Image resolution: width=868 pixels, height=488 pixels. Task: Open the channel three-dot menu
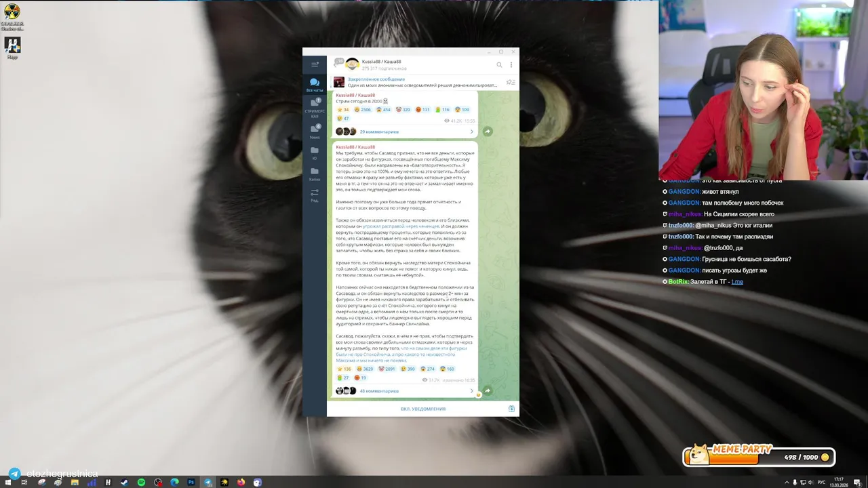(x=511, y=65)
